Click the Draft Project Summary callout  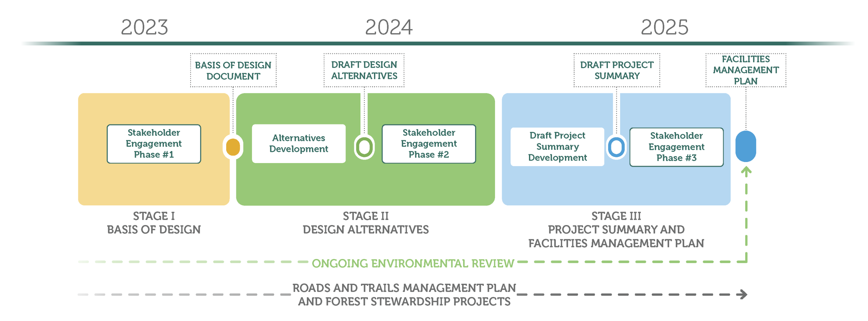click(x=616, y=70)
